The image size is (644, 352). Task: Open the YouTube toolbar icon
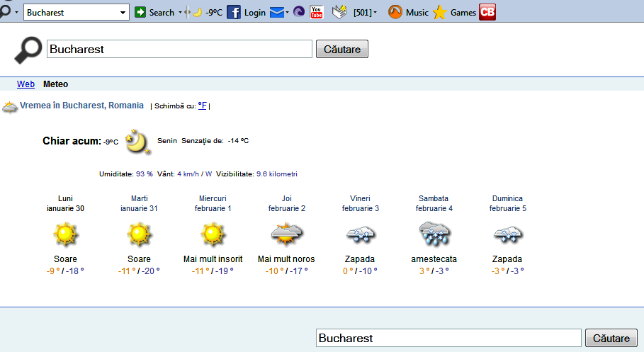317,12
